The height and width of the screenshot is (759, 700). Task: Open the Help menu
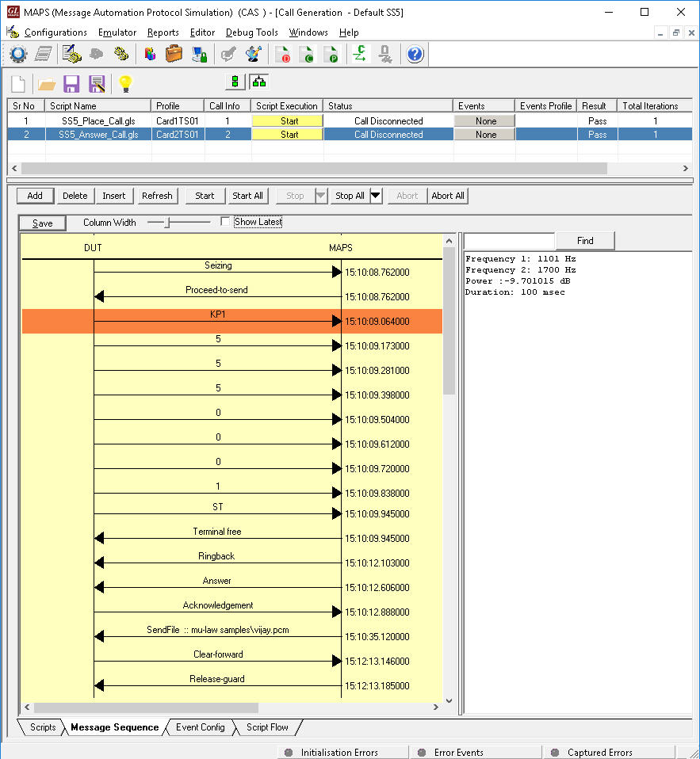(349, 32)
